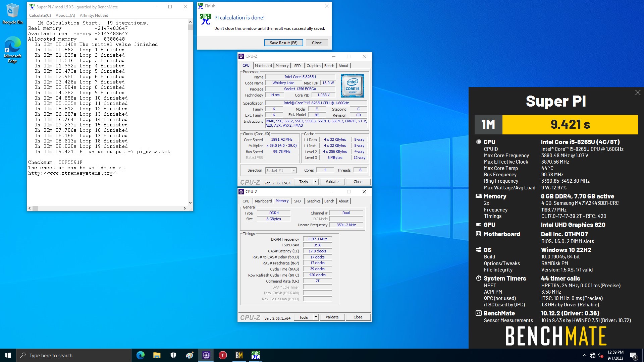Switch to SPD tab in lower CPU-Z
The image size is (644, 362).
(298, 201)
